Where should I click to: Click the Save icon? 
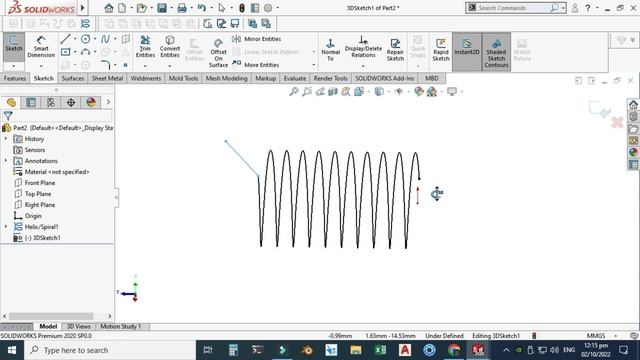click(162, 8)
